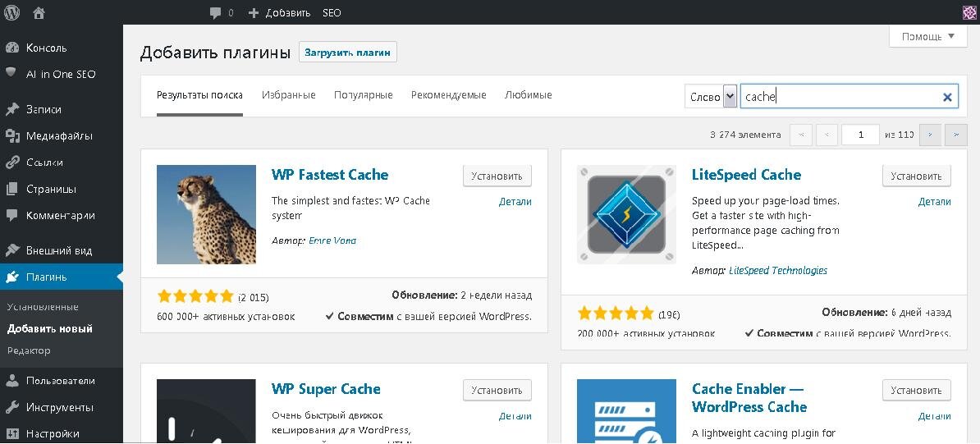Switch to Избранные tab
Screen dimensions: 980x444
tap(289, 95)
